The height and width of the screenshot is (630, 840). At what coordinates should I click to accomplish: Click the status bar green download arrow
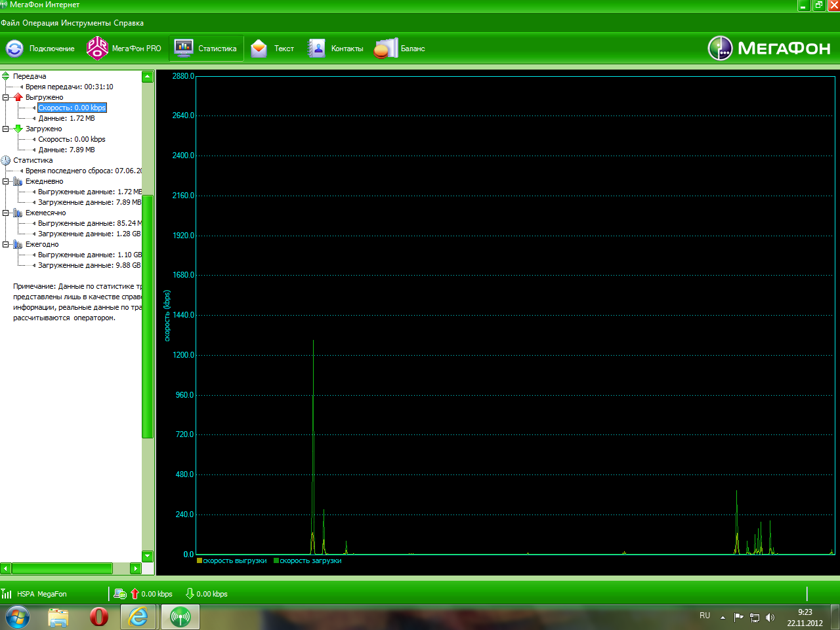(x=190, y=594)
